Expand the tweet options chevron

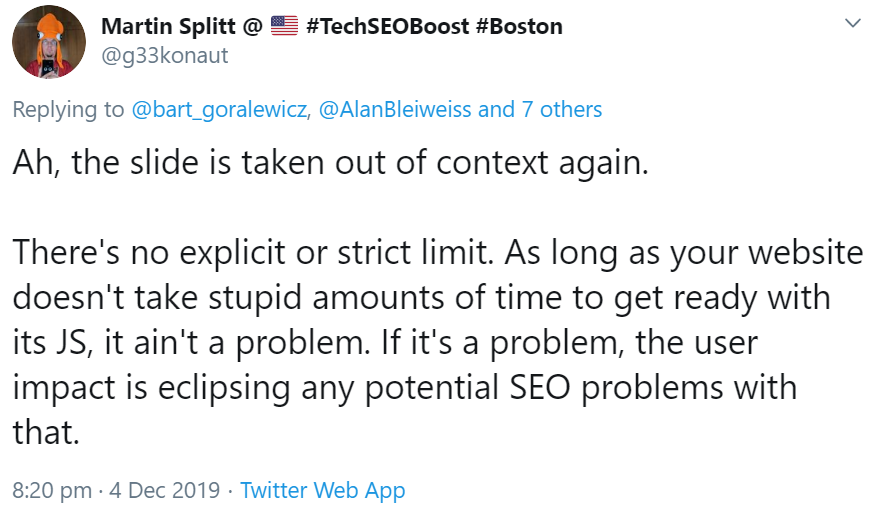point(853,23)
